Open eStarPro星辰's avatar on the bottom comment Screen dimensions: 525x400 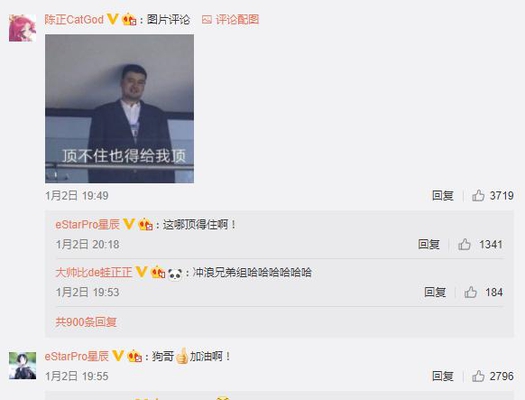[22, 366]
